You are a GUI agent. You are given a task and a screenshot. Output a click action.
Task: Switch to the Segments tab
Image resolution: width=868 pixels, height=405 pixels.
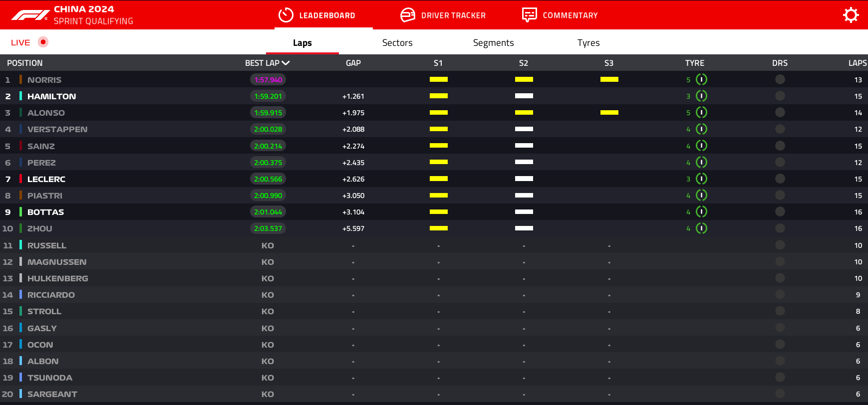(x=493, y=43)
